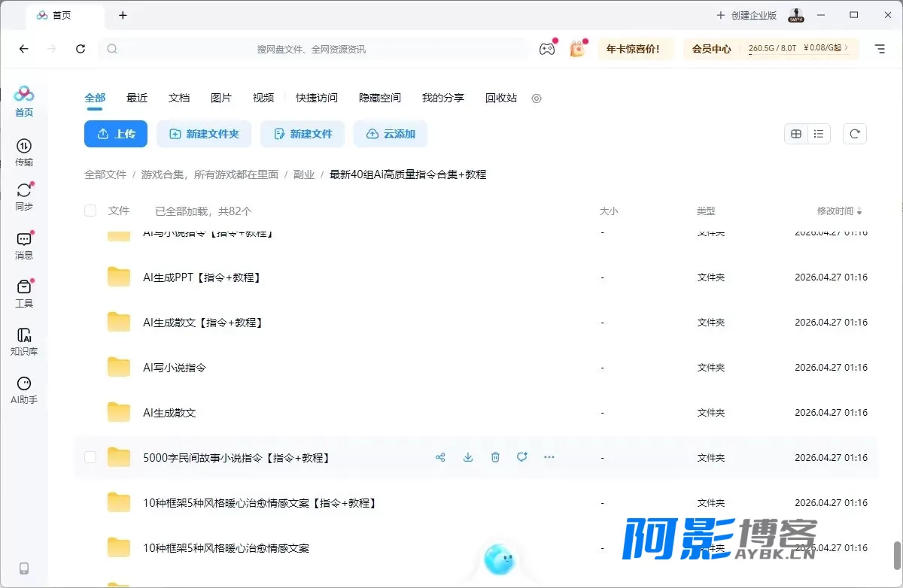Click the 上传 upload button
This screenshot has width=903, height=588.
pyautogui.click(x=116, y=134)
